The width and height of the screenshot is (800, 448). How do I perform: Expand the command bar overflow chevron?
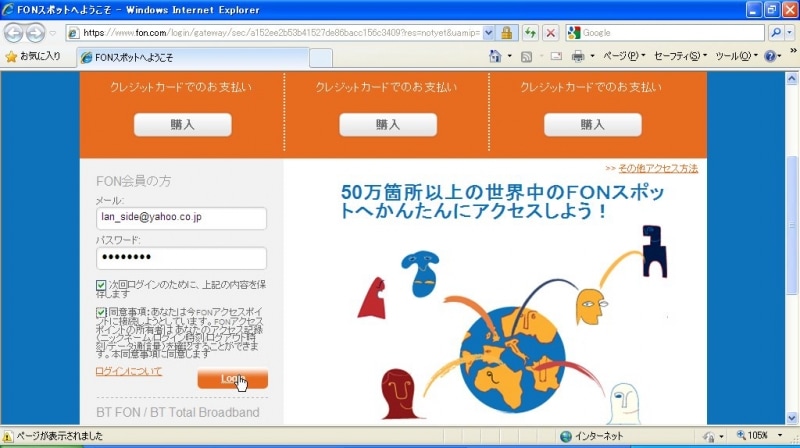pos(793,51)
